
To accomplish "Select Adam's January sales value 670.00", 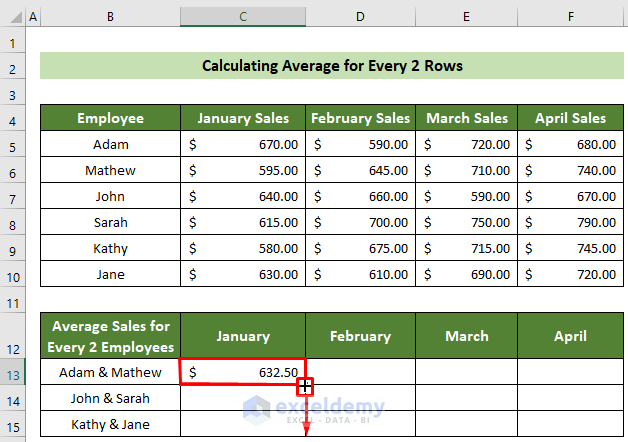I will 243,145.
